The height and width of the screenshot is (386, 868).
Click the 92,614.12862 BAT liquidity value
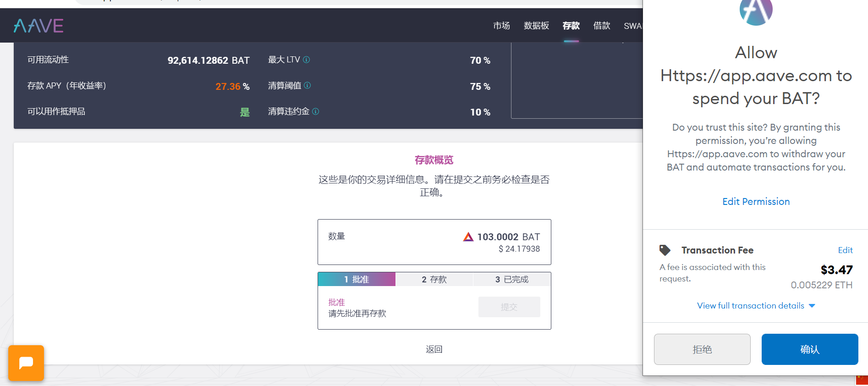click(209, 61)
